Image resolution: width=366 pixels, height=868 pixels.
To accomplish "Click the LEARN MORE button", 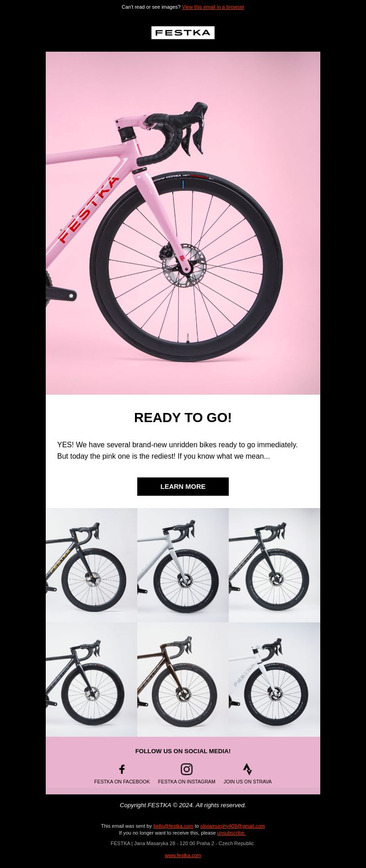I will [x=183, y=487].
